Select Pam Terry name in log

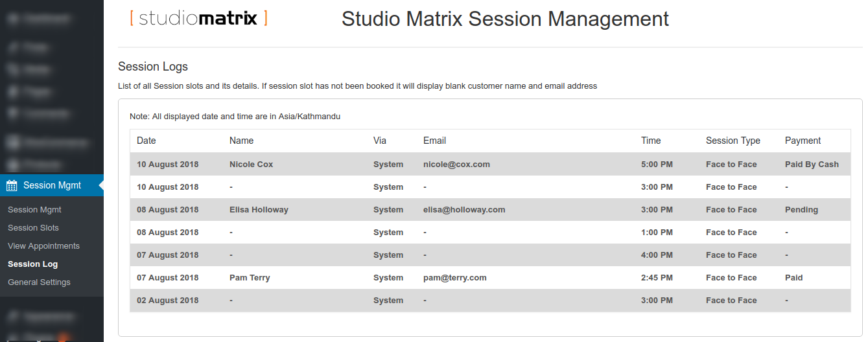[250, 278]
